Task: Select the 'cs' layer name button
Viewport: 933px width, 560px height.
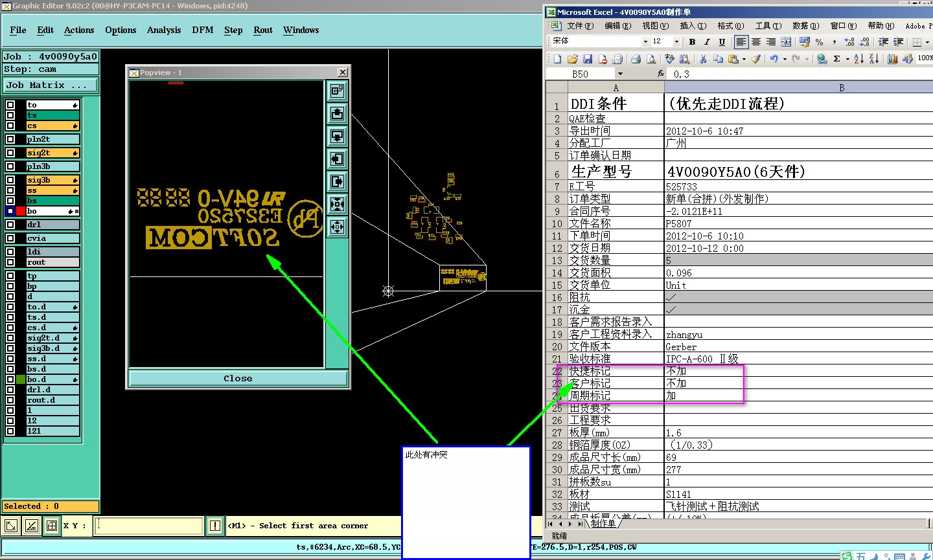Action: coord(52,126)
